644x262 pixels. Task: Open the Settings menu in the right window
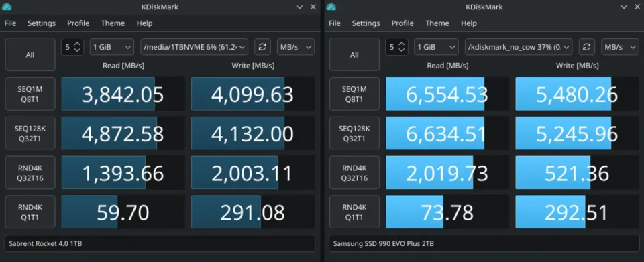point(366,23)
